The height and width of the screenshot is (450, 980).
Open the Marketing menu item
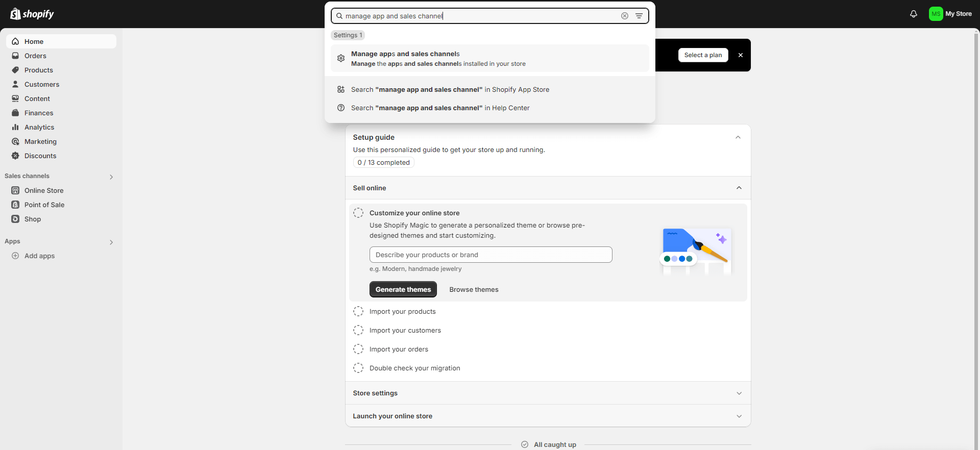[61, 141]
